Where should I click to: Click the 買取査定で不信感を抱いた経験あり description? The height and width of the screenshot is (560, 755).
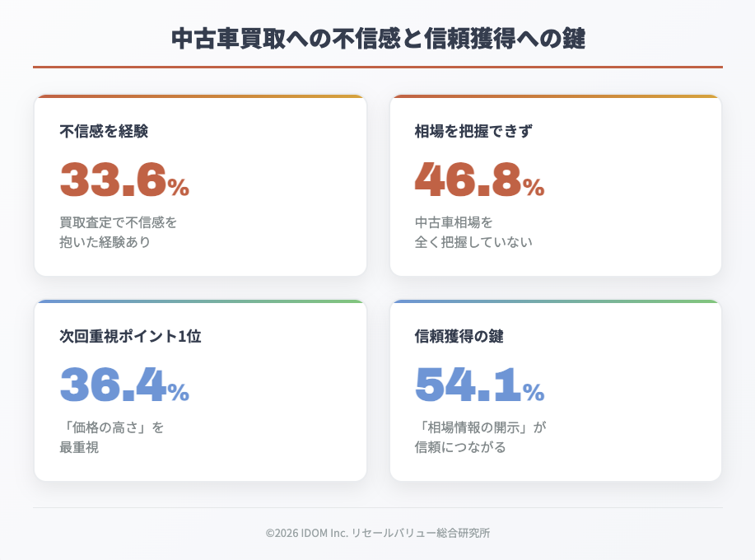pyautogui.click(x=118, y=232)
